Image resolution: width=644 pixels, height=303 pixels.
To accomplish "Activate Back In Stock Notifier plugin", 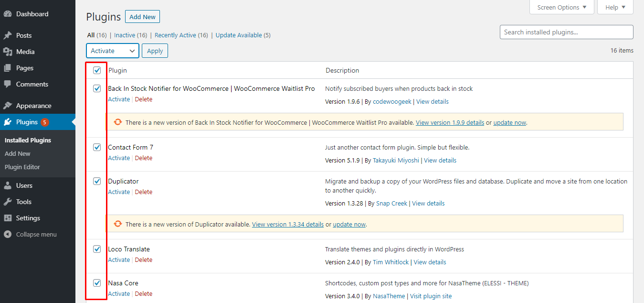I will tap(119, 99).
